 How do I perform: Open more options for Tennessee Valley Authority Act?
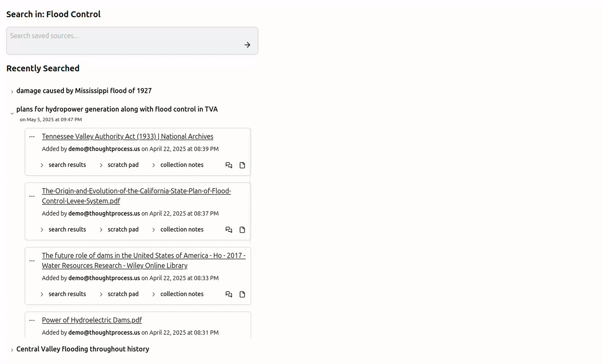click(x=32, y=137)
